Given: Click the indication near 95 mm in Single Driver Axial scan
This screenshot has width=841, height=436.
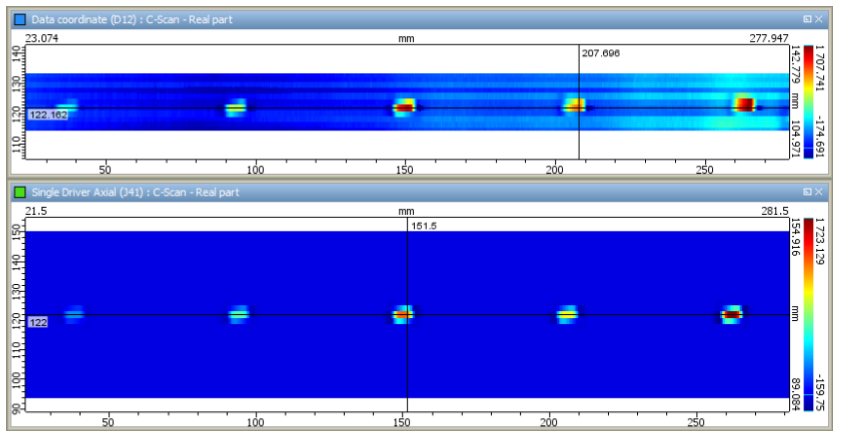Looking at the screenshot, I should pos(239,314).
